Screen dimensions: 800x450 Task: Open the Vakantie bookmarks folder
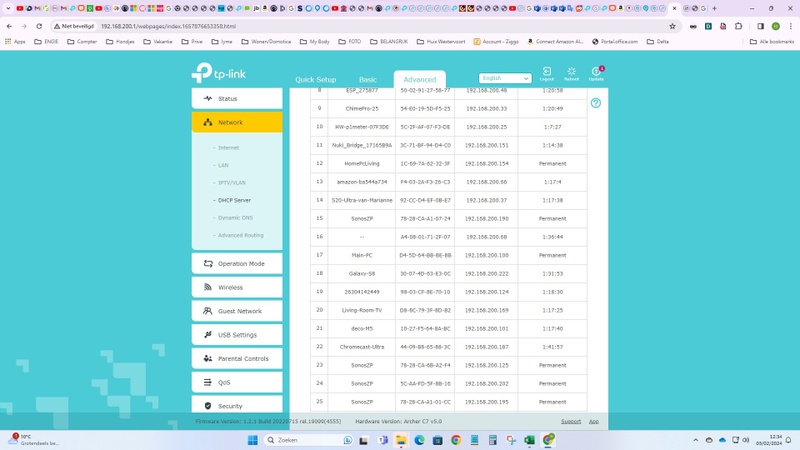pyautogui.click(x=158, y=42)
